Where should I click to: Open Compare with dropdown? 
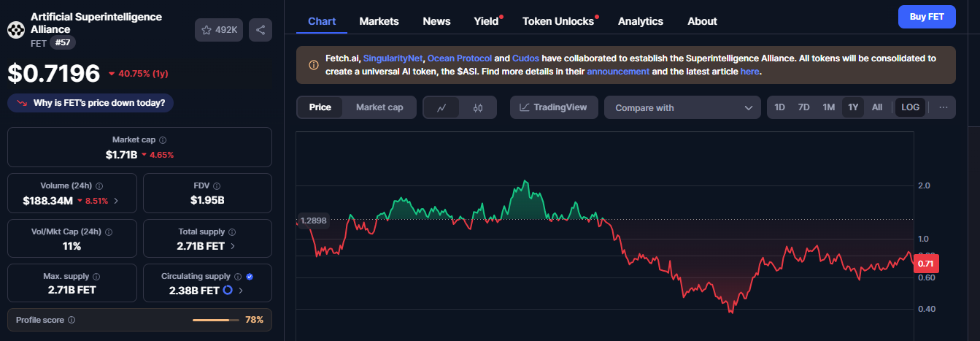682,107
